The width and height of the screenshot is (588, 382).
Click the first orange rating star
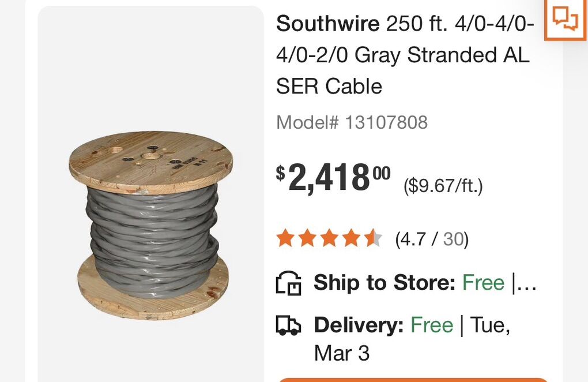285,238
